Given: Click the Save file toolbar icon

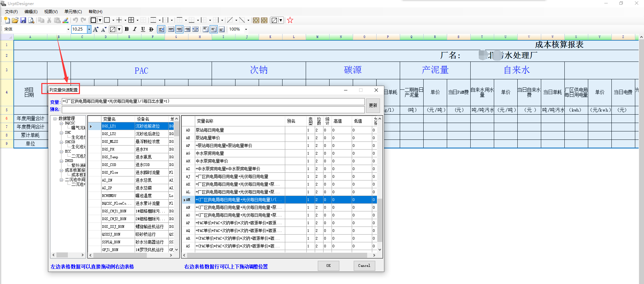Looking at the screenshot, I should (x=23, y=21).
